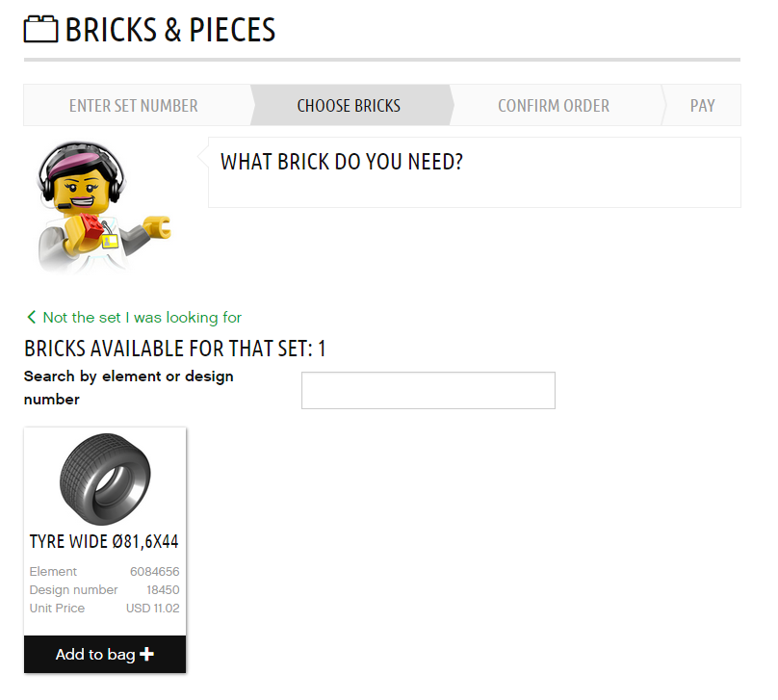Select the Choose Bricks step
778x700 pixels.
click(x=349, y=105)
